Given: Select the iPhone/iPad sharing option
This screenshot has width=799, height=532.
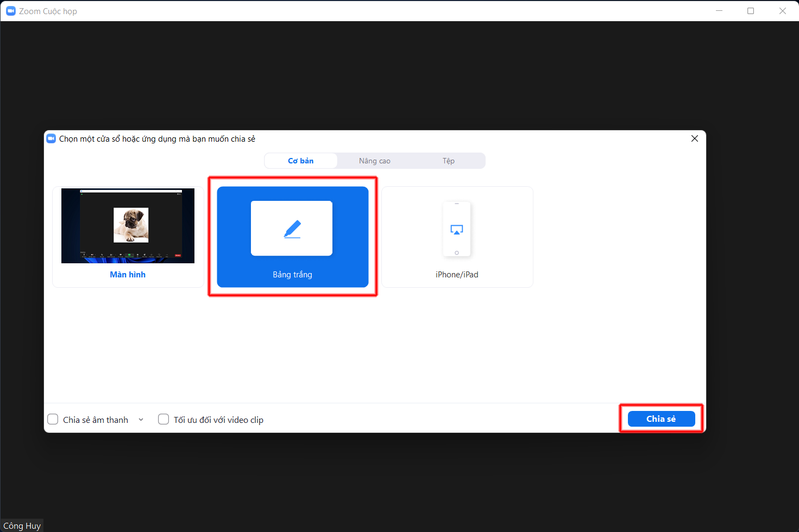Looking at the screenshot, I should pyautogui.click(x=457, y=237).
